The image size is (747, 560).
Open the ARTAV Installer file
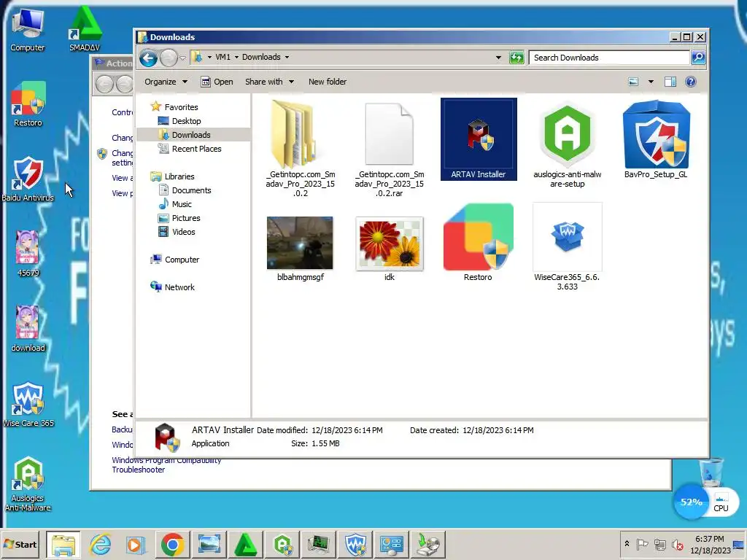pyautogui.click(x=479, y=139)
